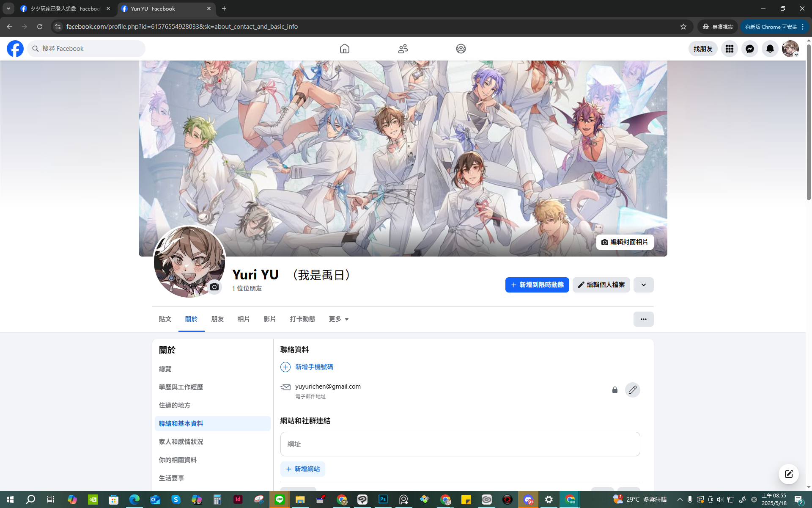Open the three-dots profile options button
The image size is (812, 508).
click(x=643, y=319)
